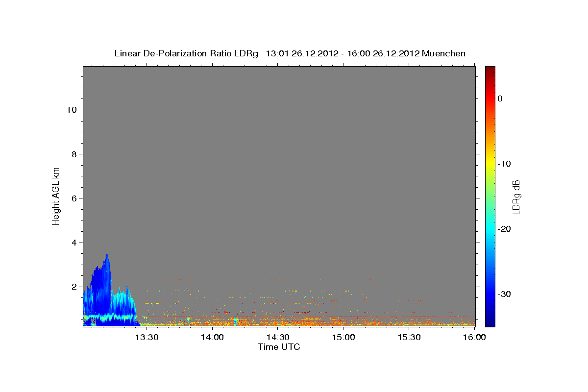
Task: Click the 'Time UTC' axis label
Action: point(279,347)
